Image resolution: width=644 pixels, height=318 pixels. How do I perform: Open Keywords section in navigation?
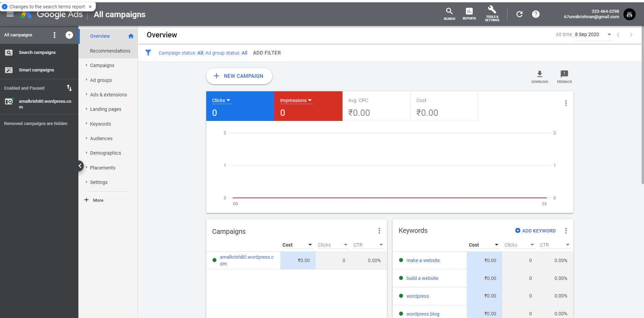pyautogui.click(x=100, y=124)
